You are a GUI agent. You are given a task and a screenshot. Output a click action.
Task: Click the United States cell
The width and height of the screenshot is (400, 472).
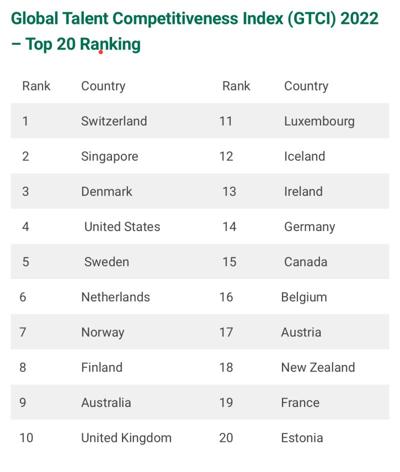(122, 227)
